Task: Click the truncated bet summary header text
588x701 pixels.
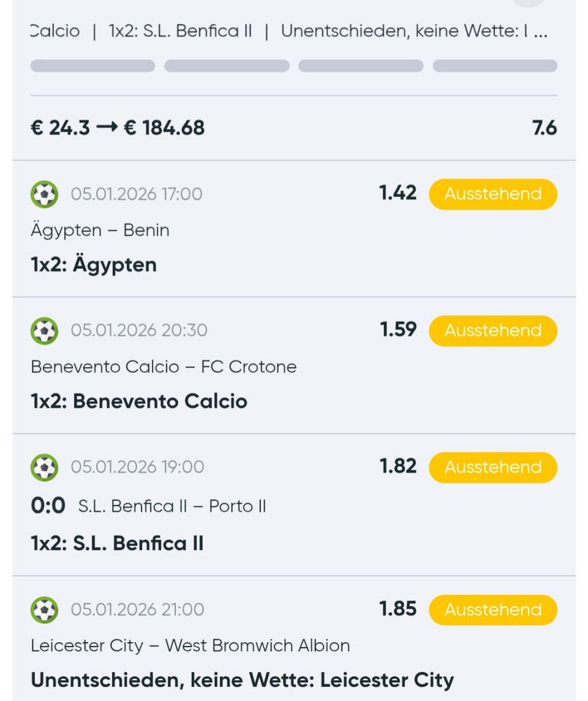Action: point(288,31)
